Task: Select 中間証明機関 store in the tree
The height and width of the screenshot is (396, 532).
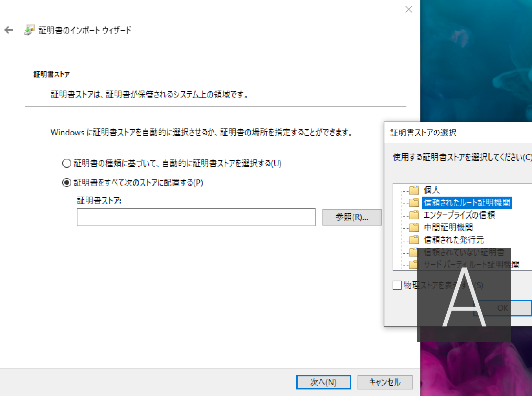Action: [448, 227]
